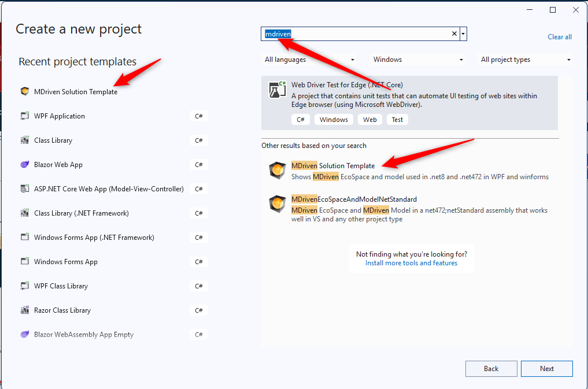Image resolution: width=588 pixels, height=389 pixels.
Task: Click the Razor Class Library icon
Action: (25, 310)
